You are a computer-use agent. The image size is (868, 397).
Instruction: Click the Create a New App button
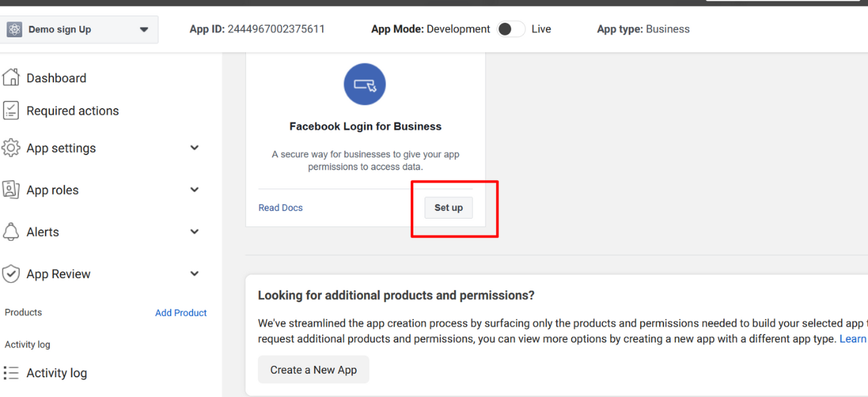tap(313, 370)
